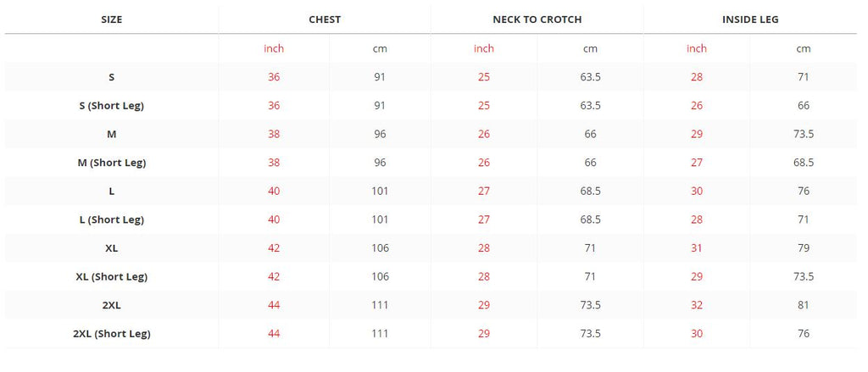The height and width of the screenshot is (372, 868).
Task: Click inside leg 68.5 in M (Short Leg) row
Action: (804, 163)
